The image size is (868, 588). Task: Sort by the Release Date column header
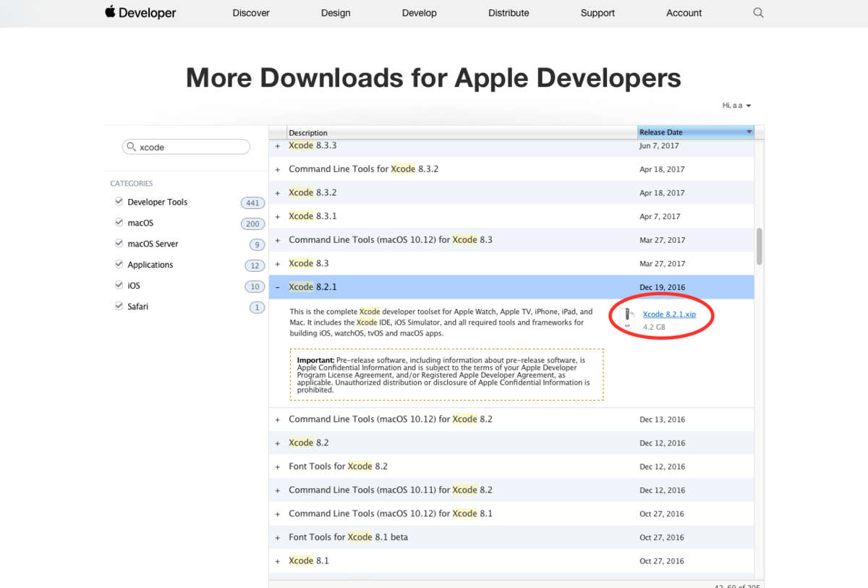click(696, 132)
